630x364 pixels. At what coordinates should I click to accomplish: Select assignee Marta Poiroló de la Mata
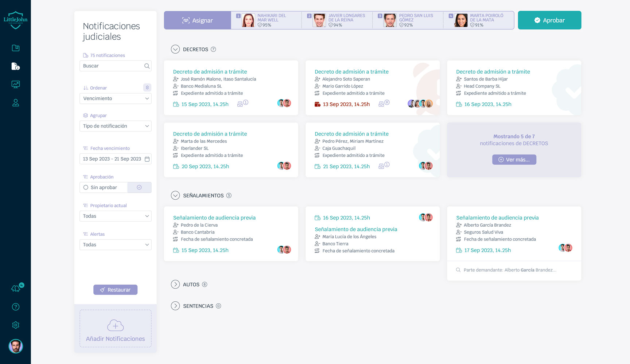pos(478,20)
